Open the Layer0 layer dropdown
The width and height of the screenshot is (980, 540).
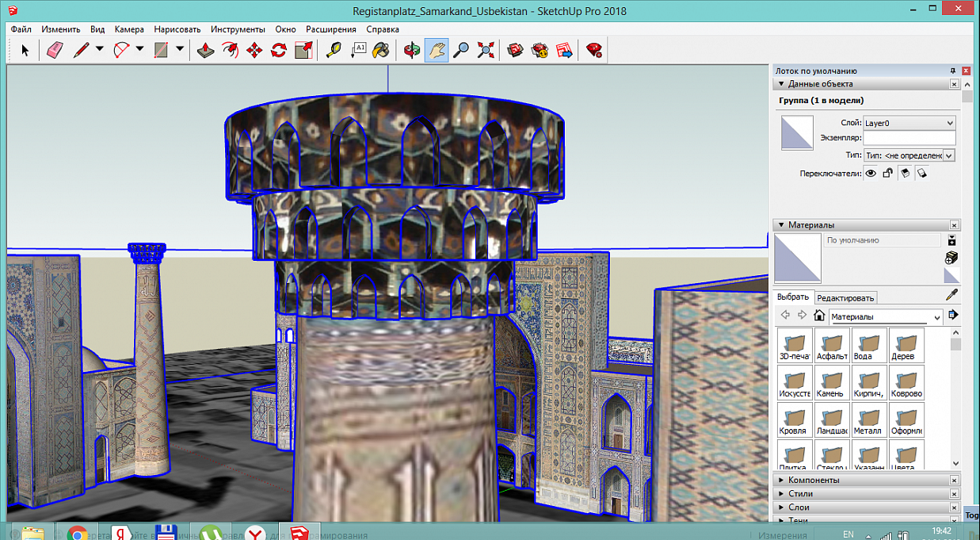909,123
